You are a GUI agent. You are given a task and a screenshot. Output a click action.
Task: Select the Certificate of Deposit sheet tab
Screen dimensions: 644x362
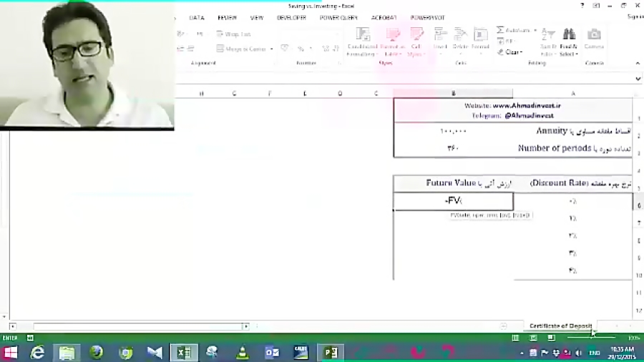tap(560, 326)
